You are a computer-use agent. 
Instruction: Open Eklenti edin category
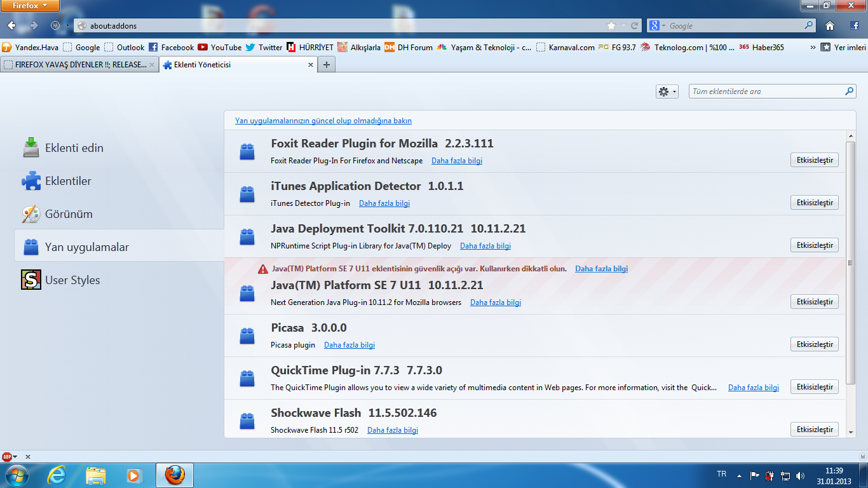coord(119,148)
